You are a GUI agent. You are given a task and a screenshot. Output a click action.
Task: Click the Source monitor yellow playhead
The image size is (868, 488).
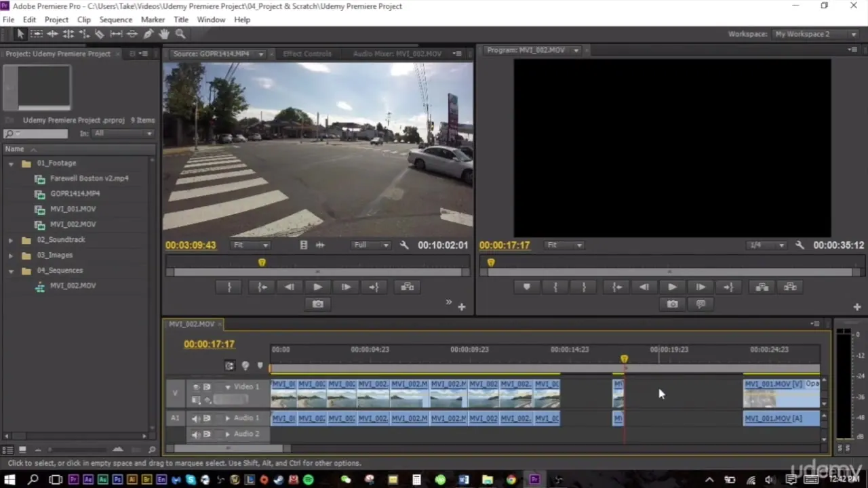tap(262, 262)
